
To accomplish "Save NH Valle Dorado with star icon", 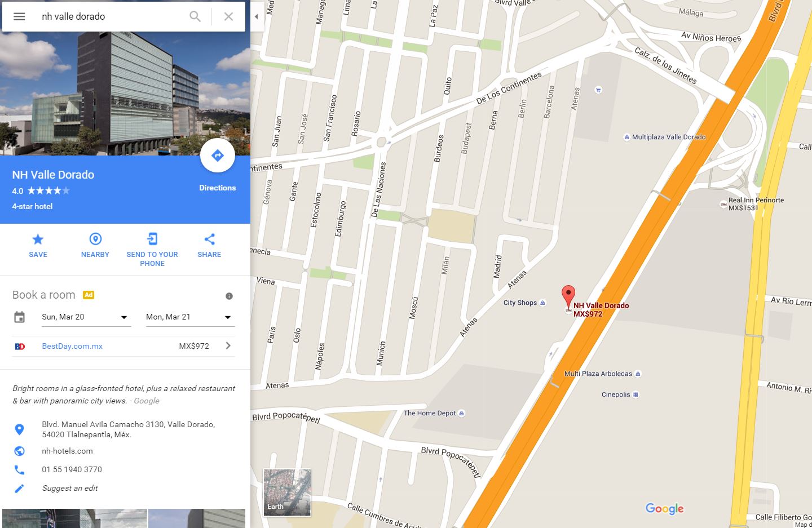I will tap(38, 246).
